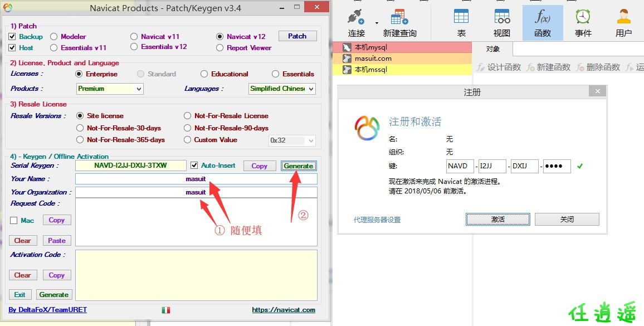Screen dimensions: 644x326
Task: Choose the Not-For-Resale License option
Action: (188, 116)
